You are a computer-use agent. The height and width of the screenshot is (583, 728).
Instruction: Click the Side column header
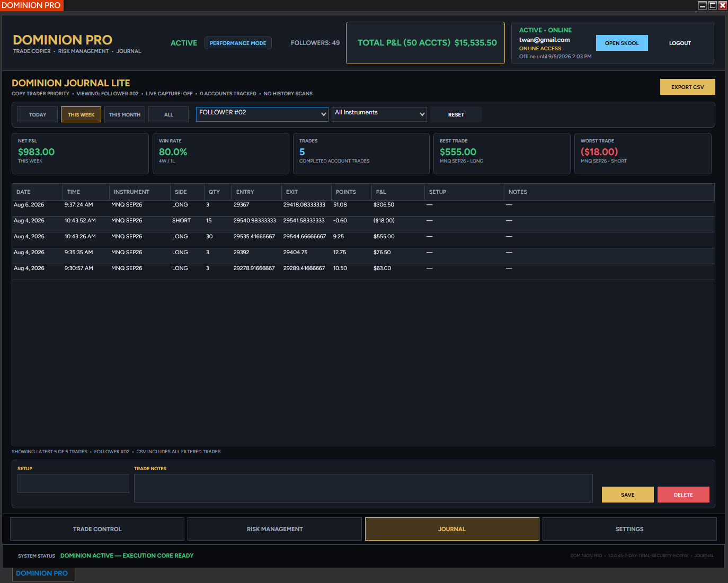[187, 192]
